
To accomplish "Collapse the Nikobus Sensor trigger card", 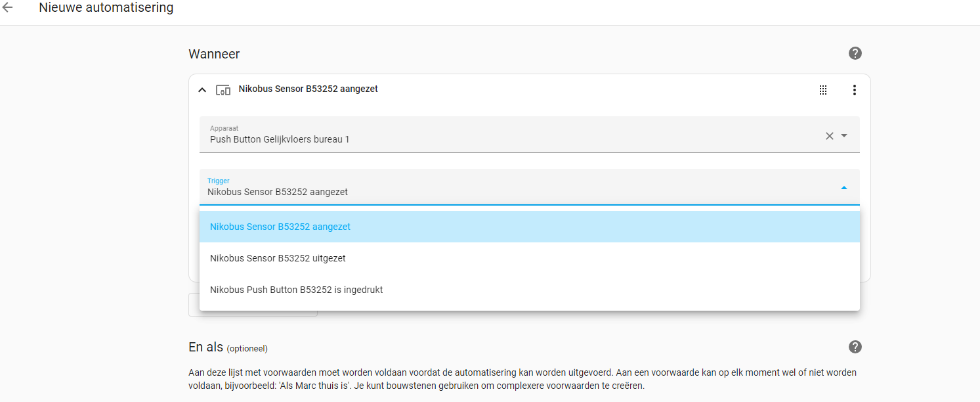I will 202,89.
